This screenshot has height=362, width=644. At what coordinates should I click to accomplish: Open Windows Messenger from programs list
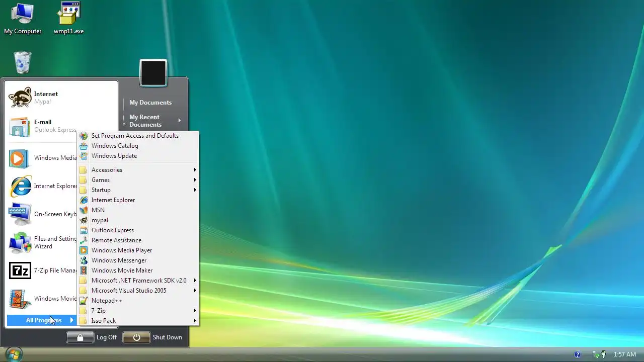coord(138,260)
